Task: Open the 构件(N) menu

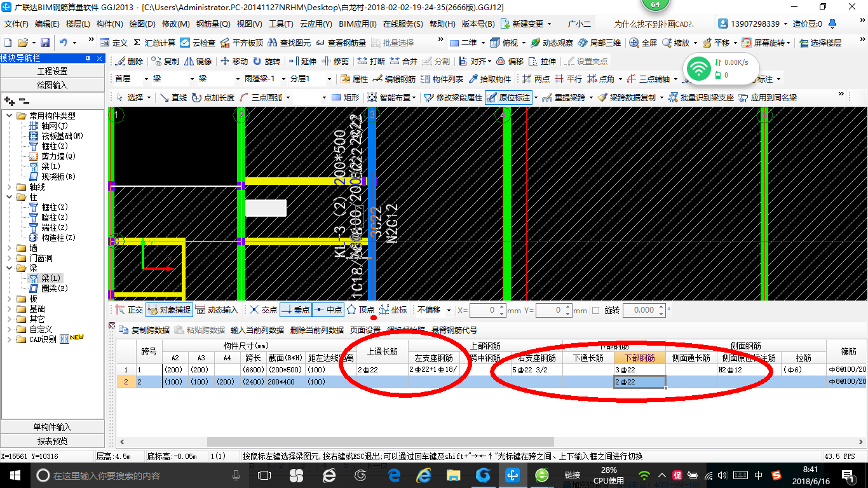Action: pos(109,24)
